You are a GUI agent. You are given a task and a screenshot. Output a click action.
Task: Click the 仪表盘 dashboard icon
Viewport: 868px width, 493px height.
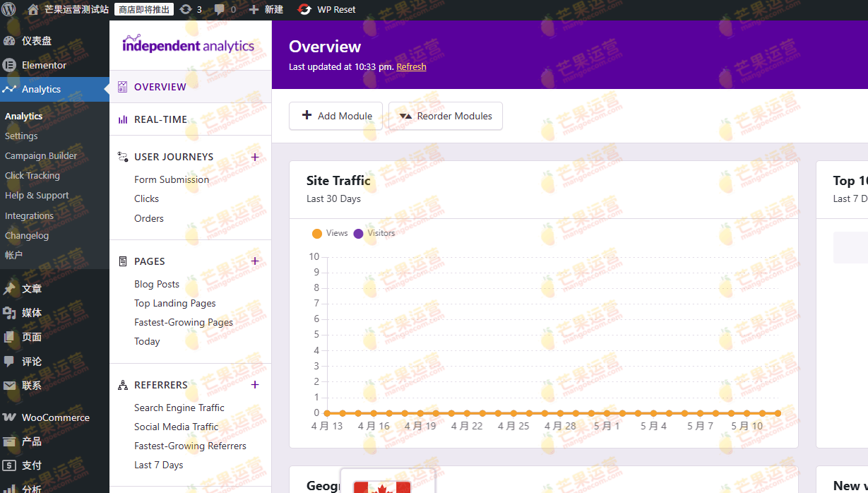[x=9, y=41]
